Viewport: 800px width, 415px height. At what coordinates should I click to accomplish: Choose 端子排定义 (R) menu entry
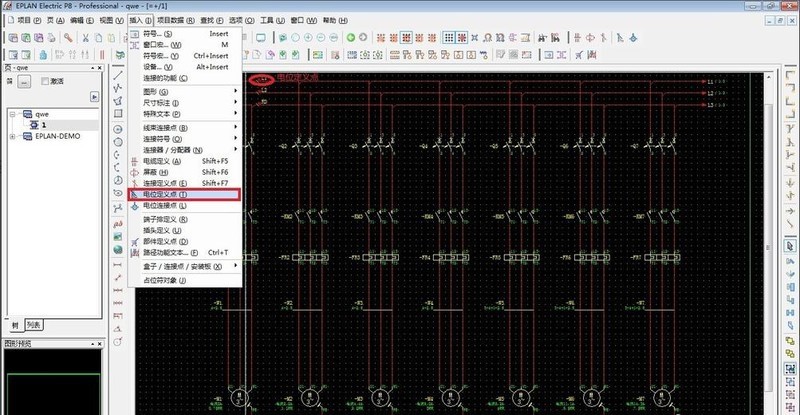[185, 219]
